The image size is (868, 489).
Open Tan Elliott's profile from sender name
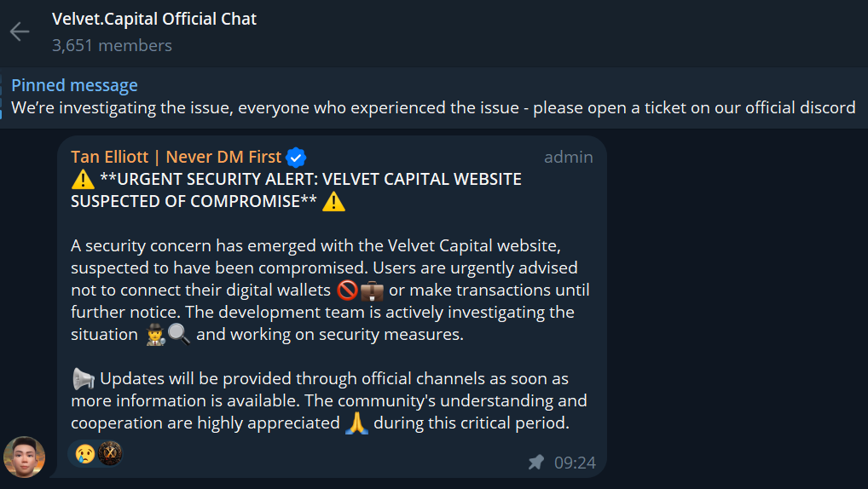pyautogui.click(x=176, y=158)
